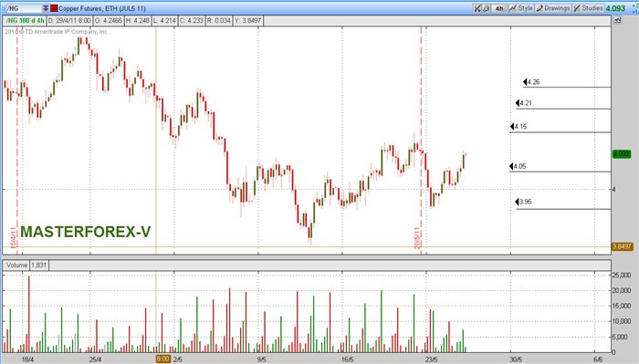
Task: Click the 3.95 price level marker
Action: 523,202
